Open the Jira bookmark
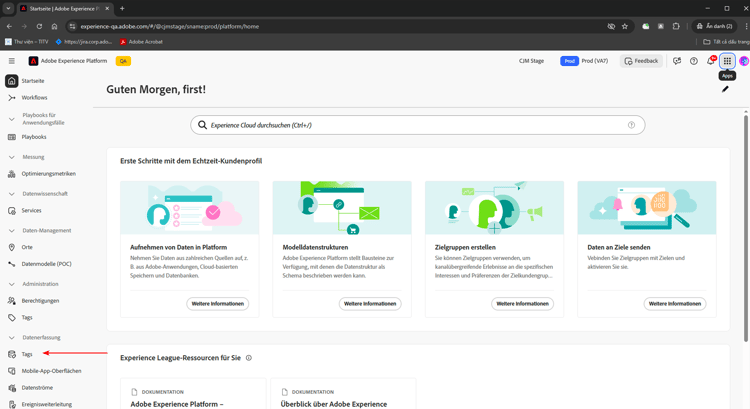The height and width of the screenshot is (409, 750). pos(84,42)
